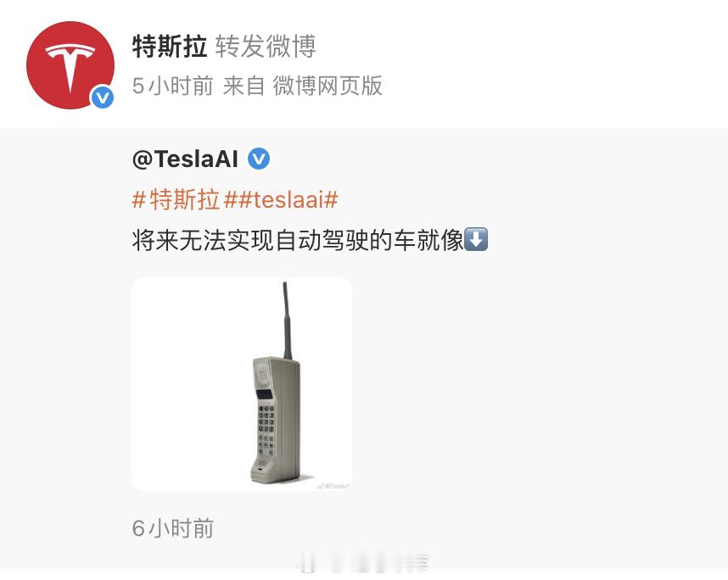The width and height of the screenshot is (728, 580).
Task: Visit the @TeslaAI profile mention
Action: [185, 159]
